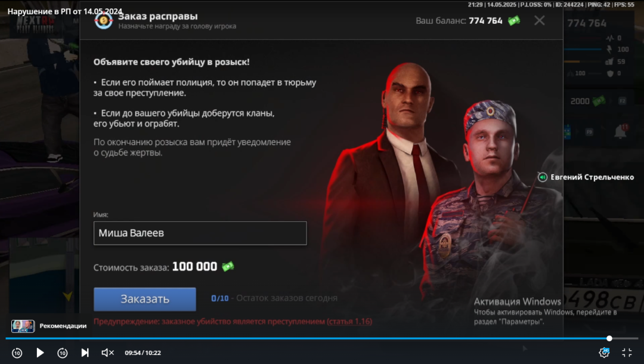Skip forward ten seconds in the video
Image resolution: width=644 pixels, height=364 pixels.
click(x=63, y=353)
